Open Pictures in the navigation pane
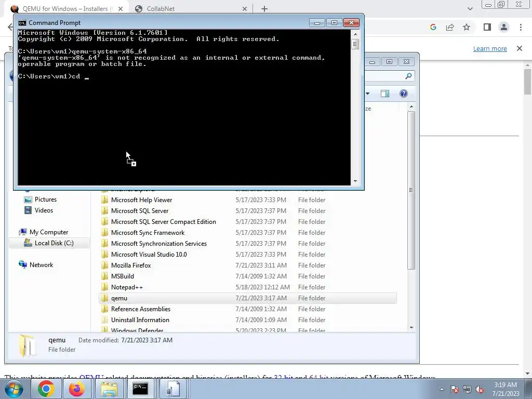The height and width of the screenshot is (399, 532). pyautogui.click(x=46, y=199)
